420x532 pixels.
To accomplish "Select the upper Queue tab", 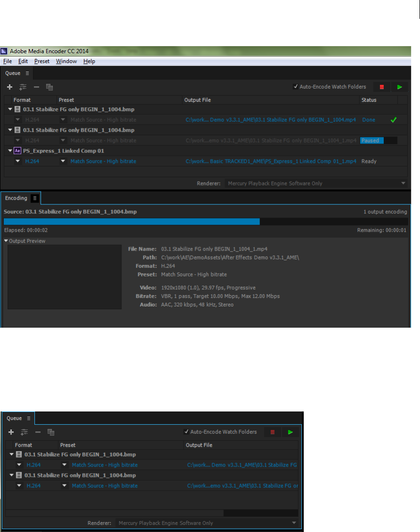I will tap(13, 73).
